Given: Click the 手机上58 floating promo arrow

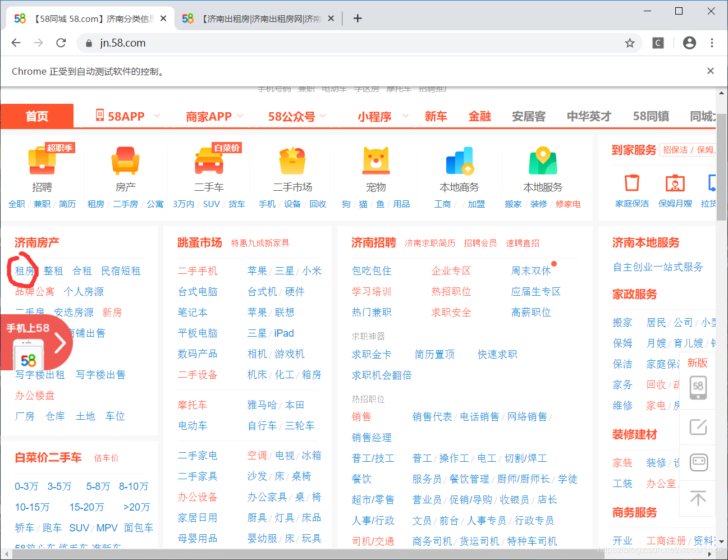Looking at the screenshot, I should tap(60, 343).
